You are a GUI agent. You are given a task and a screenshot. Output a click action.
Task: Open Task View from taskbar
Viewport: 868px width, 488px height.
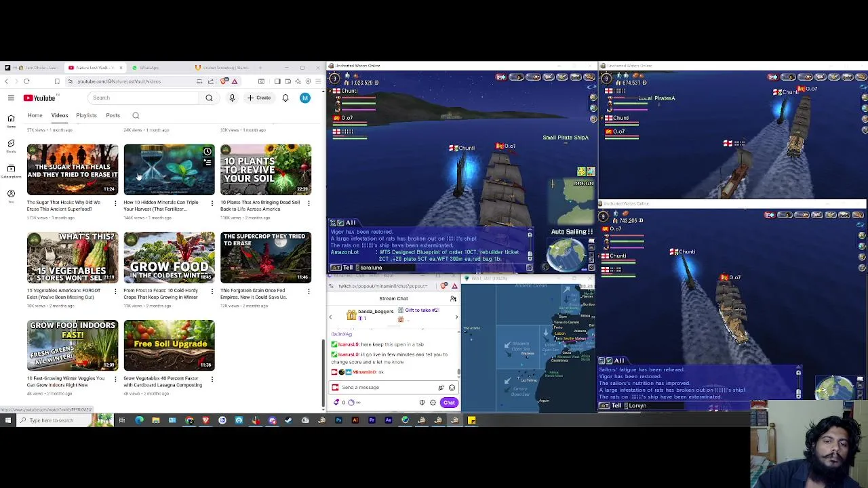[x=122, y=421]
